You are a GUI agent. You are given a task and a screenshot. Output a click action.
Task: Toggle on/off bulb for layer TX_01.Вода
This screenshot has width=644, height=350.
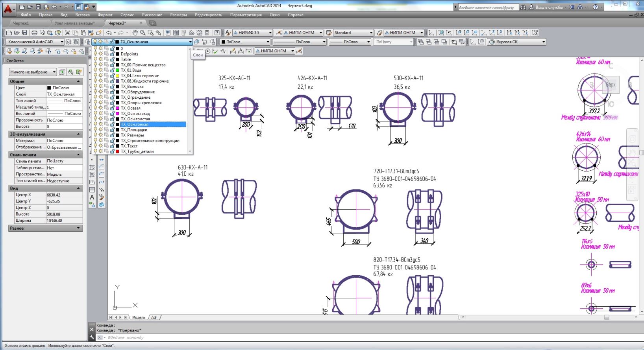point(95,70)
